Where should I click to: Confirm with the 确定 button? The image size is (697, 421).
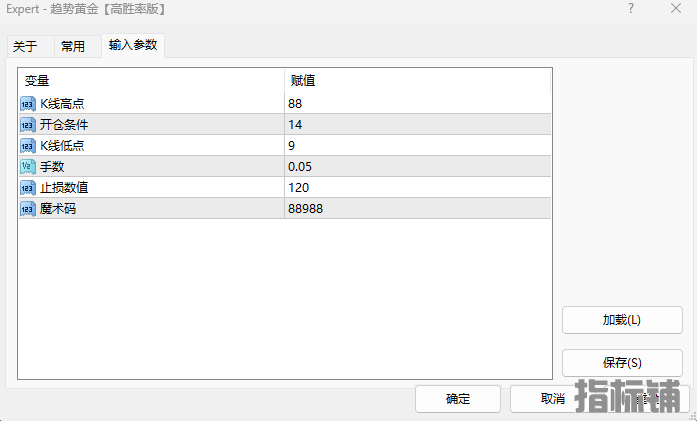tap(458, 398)
